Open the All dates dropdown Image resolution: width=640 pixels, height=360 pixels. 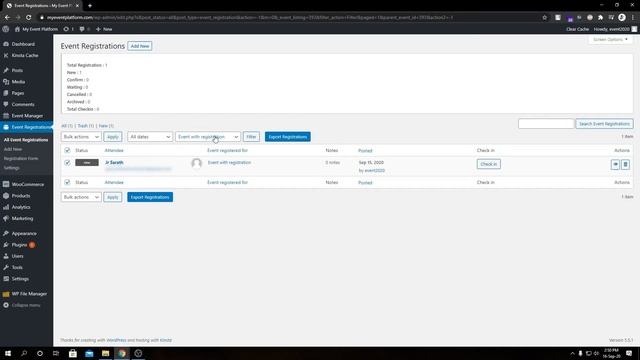pos(150,137)
